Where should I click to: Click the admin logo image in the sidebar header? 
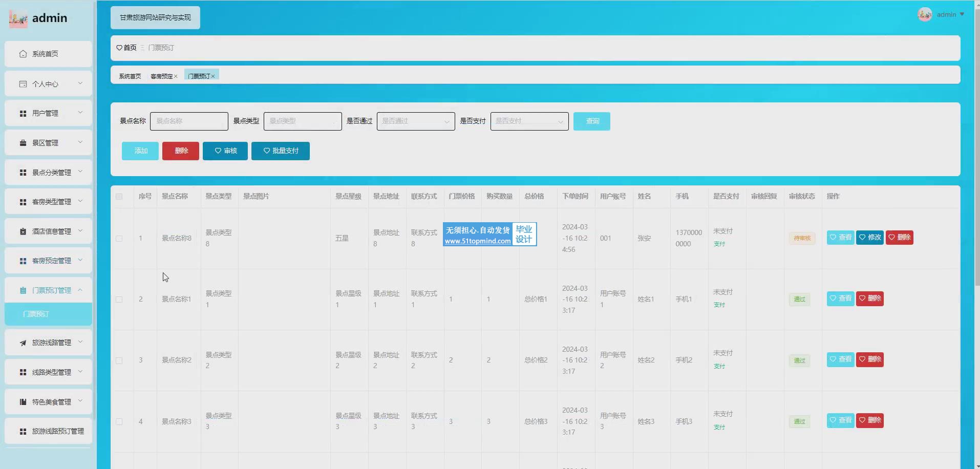[18, 18]
